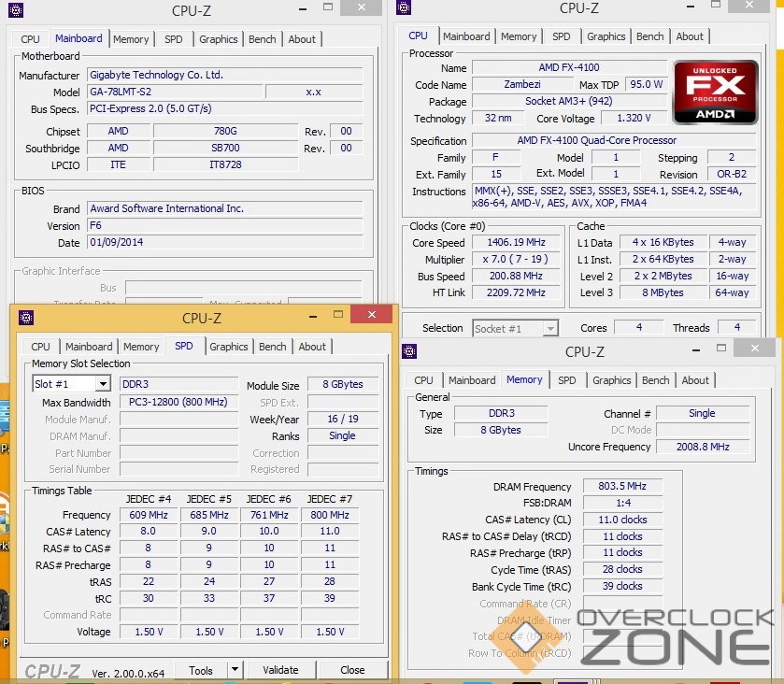This screenshot has height=684, width=784.
Task: Click the JEDEC #7 frequency '800 MHz' cell
Action: (330, 515)
